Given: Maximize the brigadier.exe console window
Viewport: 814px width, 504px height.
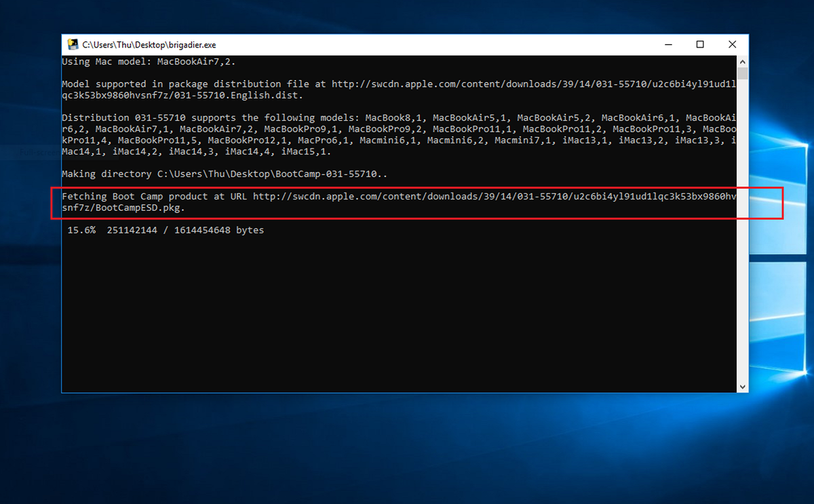Looking at the screenshot, I should click(x=700, y=45).
